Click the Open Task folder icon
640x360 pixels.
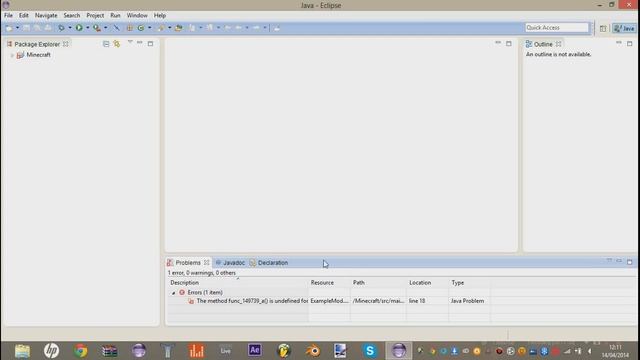178,28
